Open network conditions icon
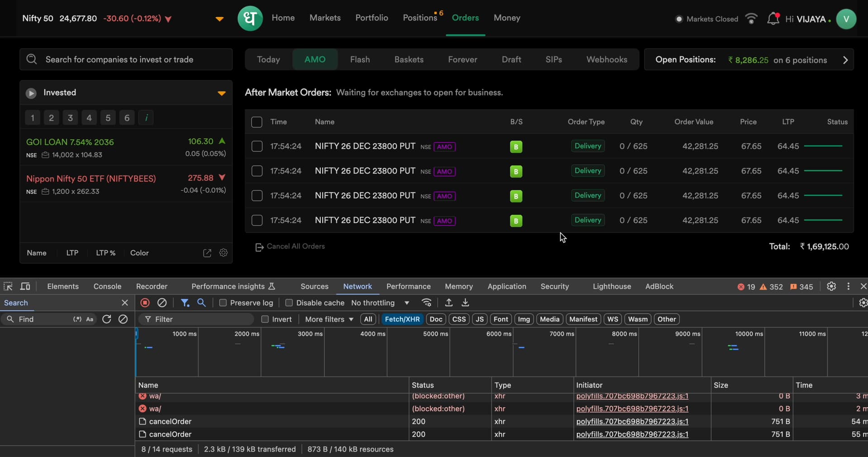Screen dimensions: 868x457 (426, 302)
